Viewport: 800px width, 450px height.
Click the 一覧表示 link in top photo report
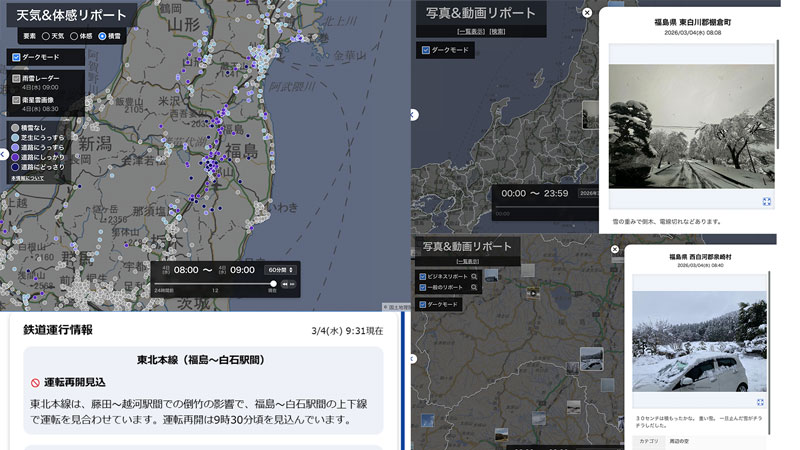pos(471,32)
